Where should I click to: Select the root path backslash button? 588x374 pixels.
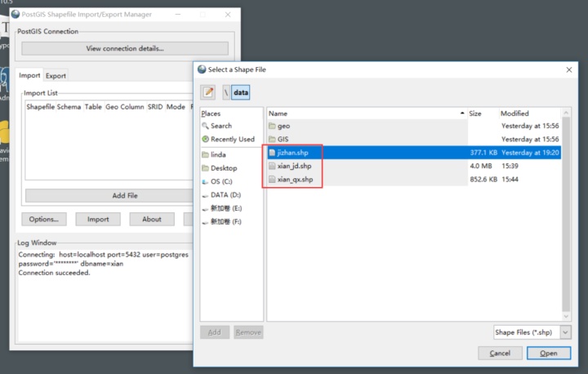tap(226, 92)
